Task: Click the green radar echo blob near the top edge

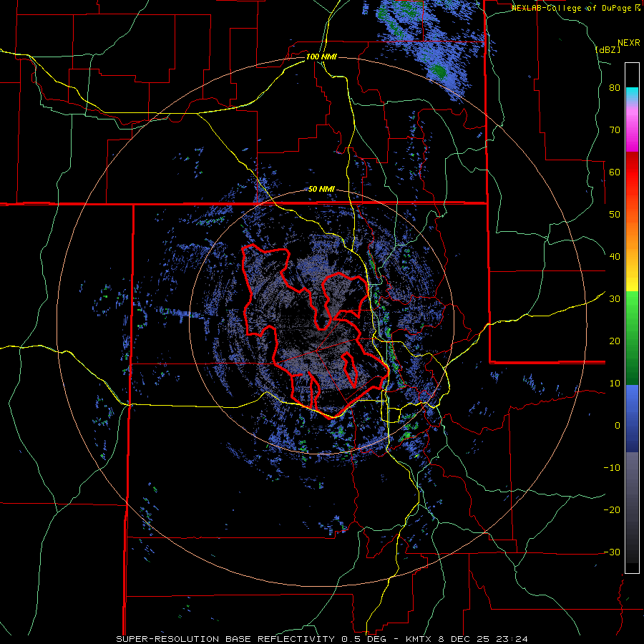Action: tap(439, 71)
